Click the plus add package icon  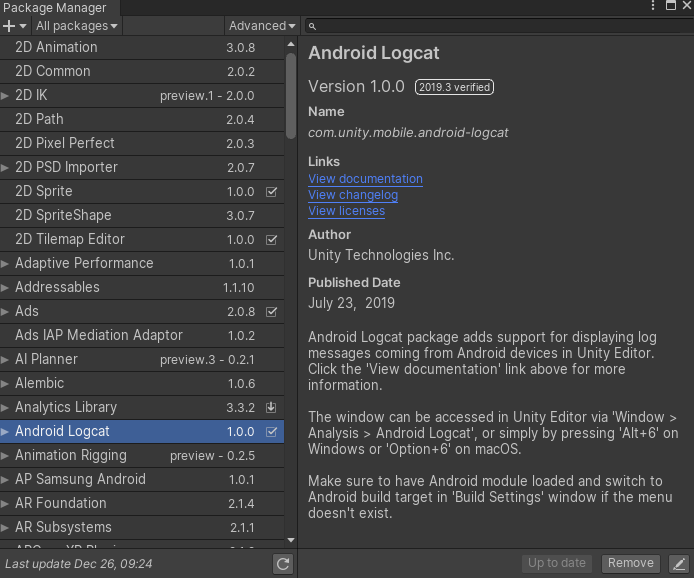(x=9, y=26)
